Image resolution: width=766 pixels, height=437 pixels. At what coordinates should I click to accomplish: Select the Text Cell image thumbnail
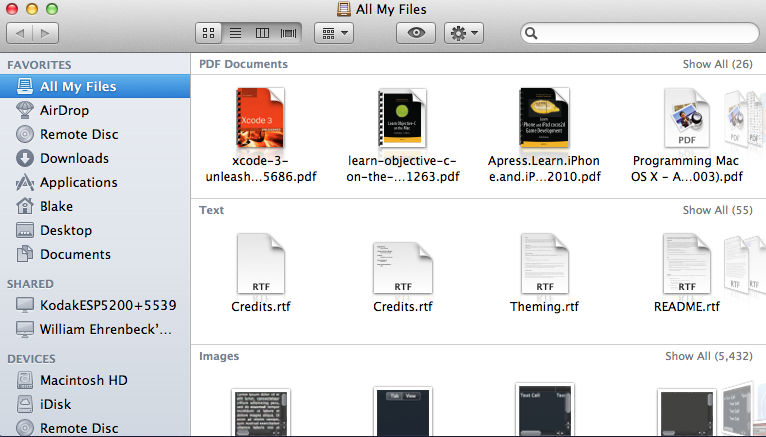click(x=545, y=410)
